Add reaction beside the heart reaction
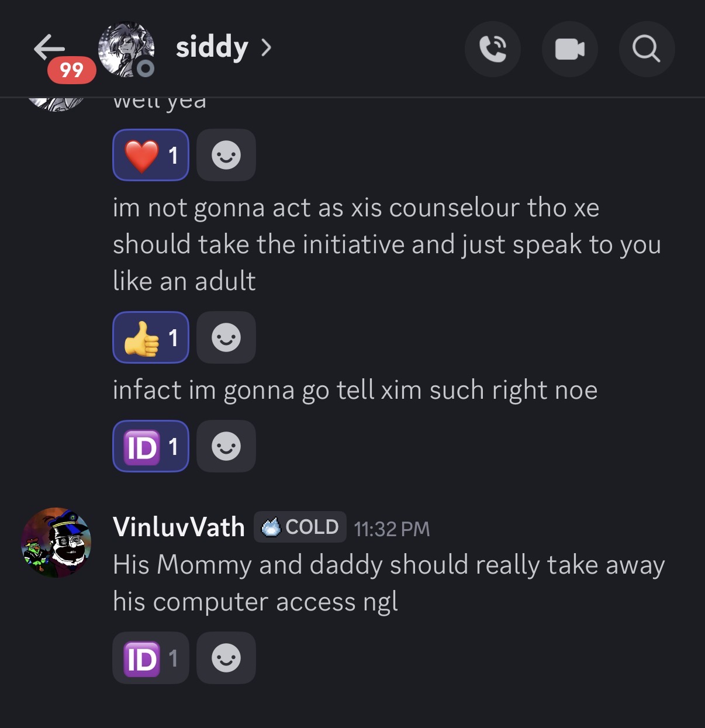The height and width of the screenshot is (728, 705). 226,155
